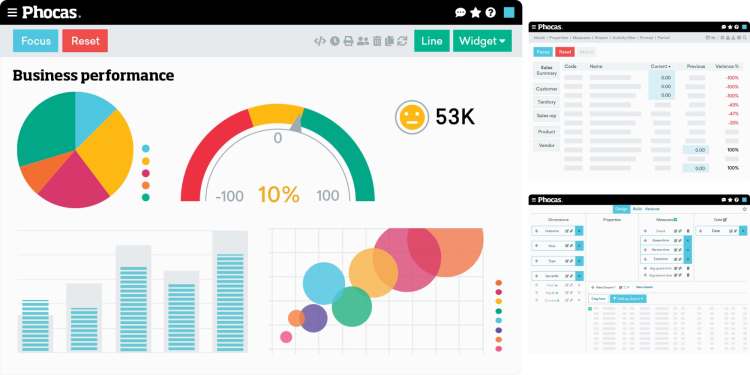Select the Customer dimension tab
Screen dimensions: 750x375
point(546,89)
